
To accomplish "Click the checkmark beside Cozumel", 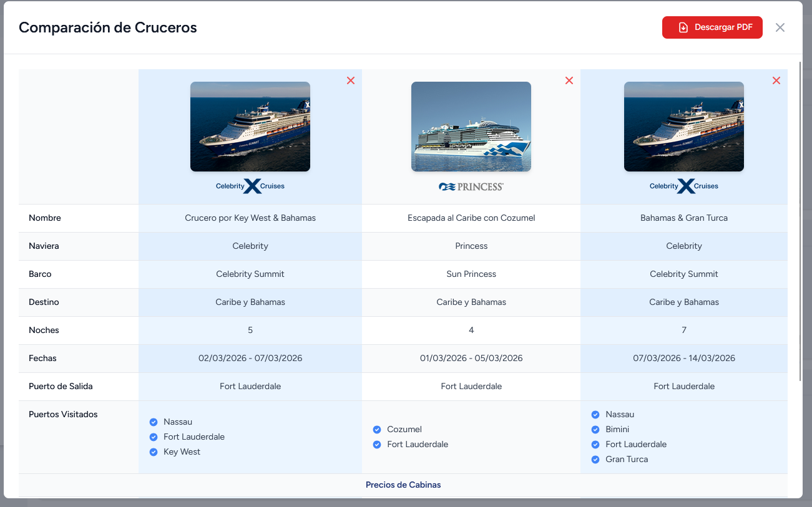I will point(376,429).
